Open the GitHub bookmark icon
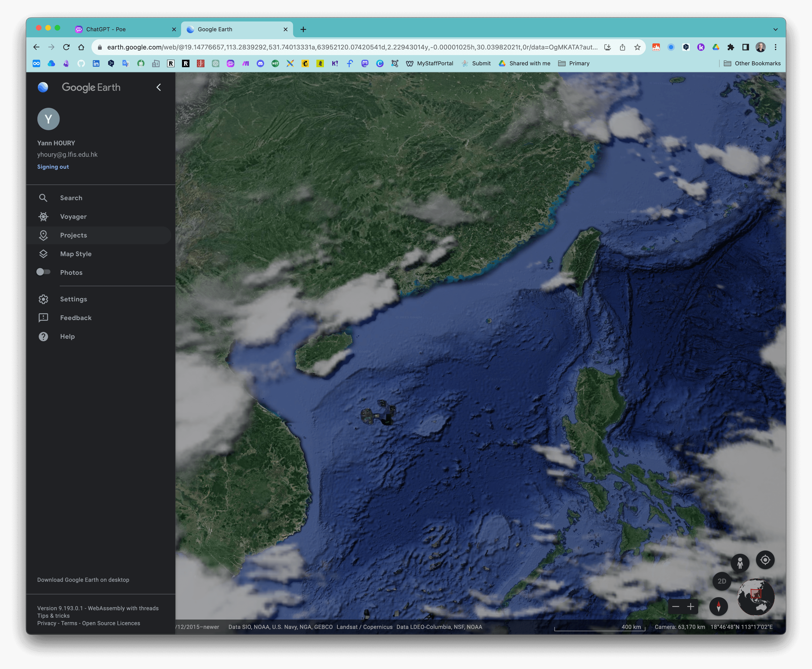 (81, 63)
